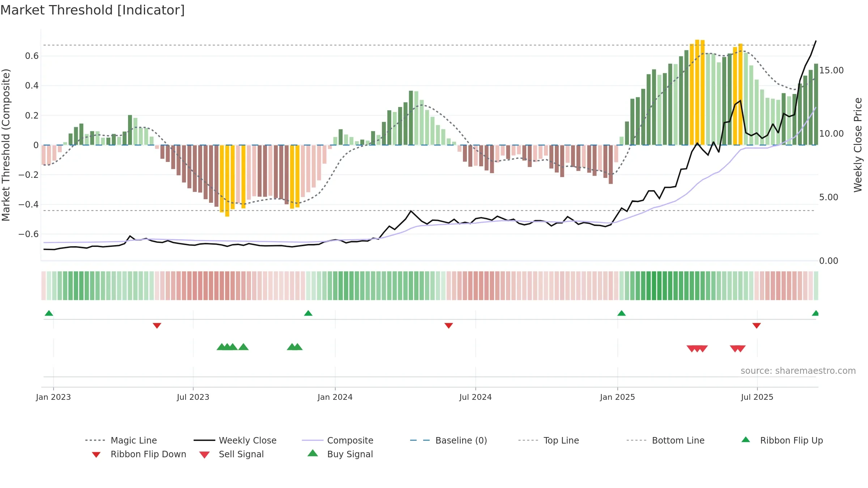
Task: Click the Jan 2023 x-axis label
Action: tap(54, 397)
